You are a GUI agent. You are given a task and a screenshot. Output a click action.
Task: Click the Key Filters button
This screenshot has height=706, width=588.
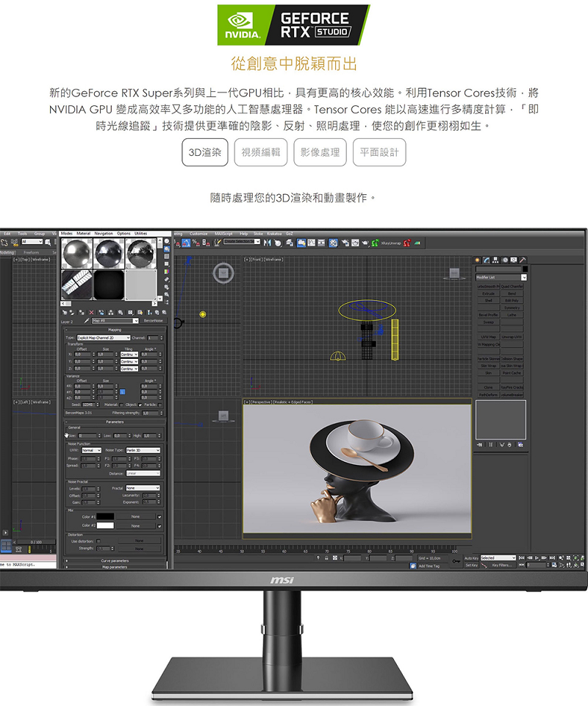(x=501, y=565)
